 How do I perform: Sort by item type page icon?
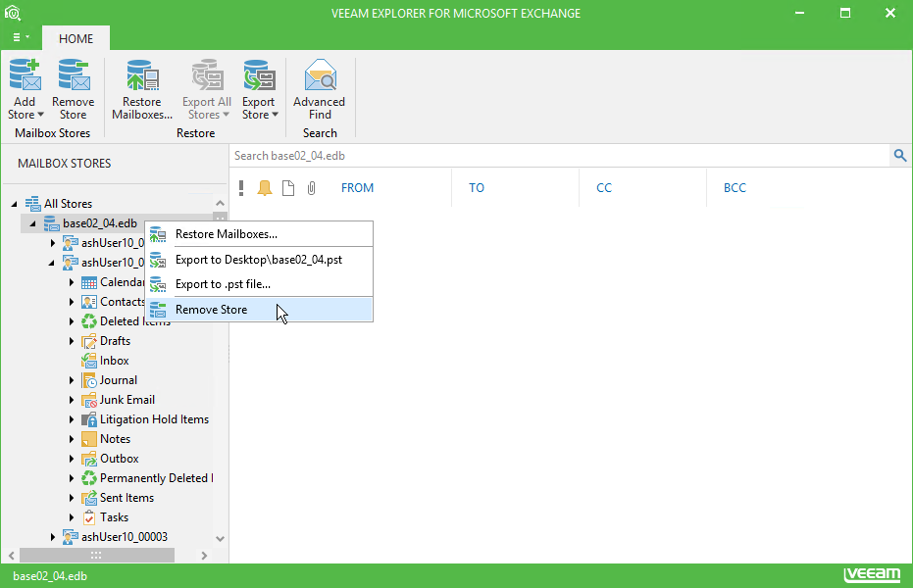coord(288,188)
